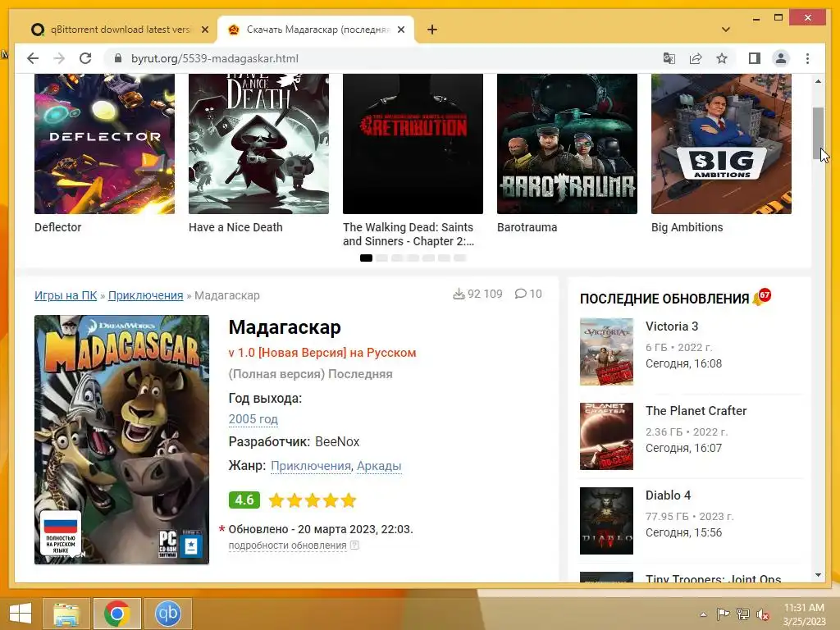Switch to qBittorrent download tab
Image resolution: width=840 pixels, height=630 pixels.
[x=120, y=30]
